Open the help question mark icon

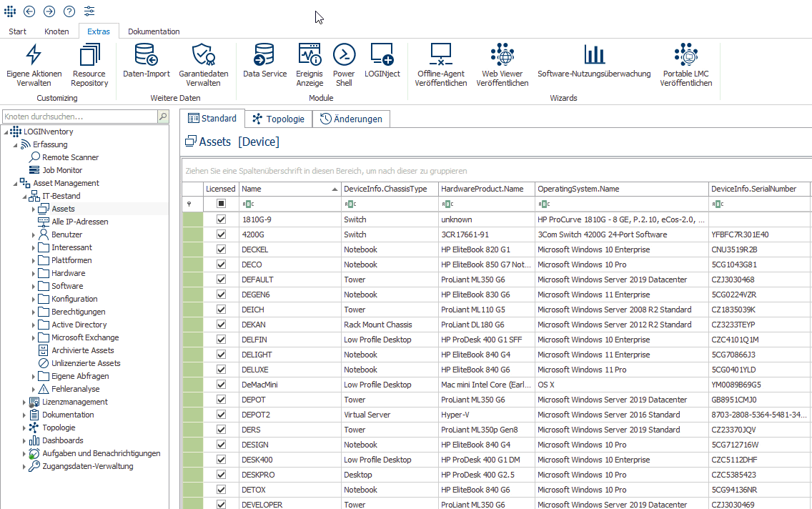[69, 11]
